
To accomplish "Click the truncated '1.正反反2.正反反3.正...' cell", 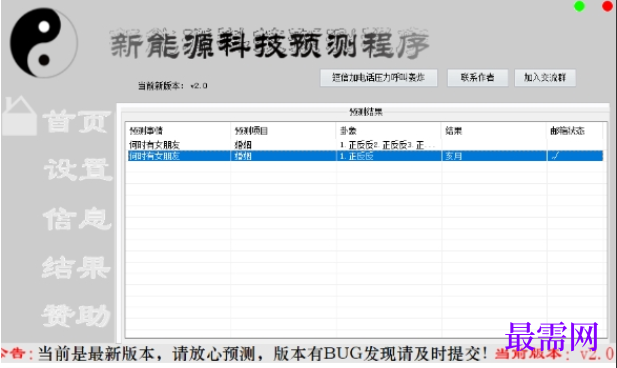I will (388, 145).
